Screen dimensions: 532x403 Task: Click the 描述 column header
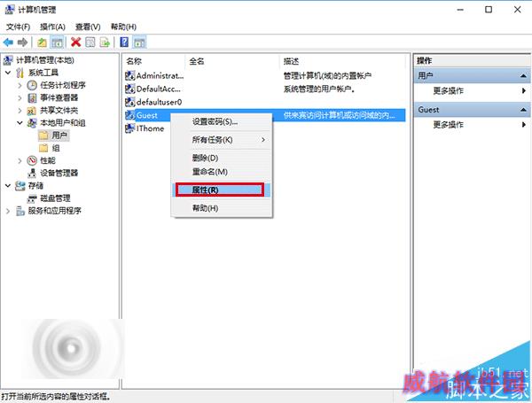(x=291, y=61)
